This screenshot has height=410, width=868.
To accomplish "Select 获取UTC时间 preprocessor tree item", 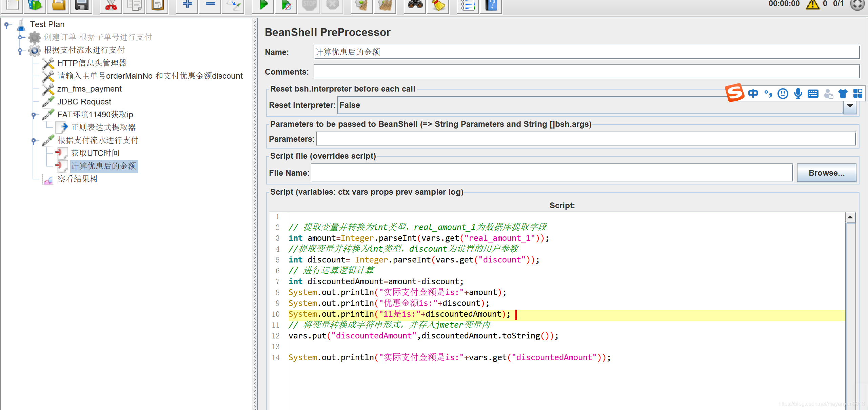I will tap(95, 153).
